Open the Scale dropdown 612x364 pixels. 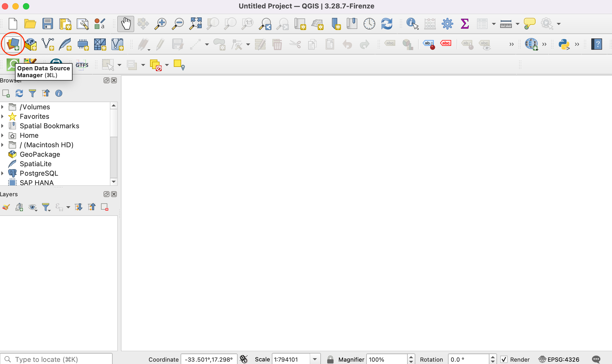coord(315,359)
